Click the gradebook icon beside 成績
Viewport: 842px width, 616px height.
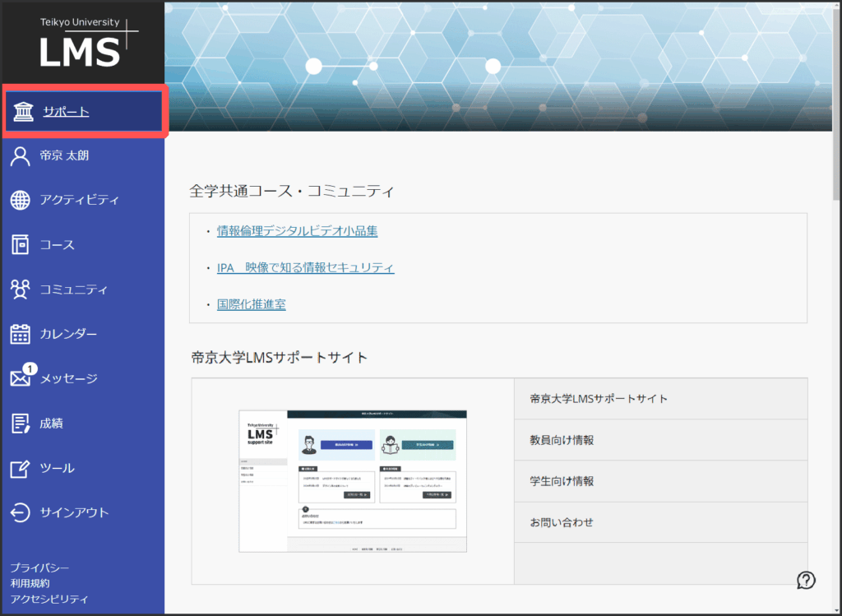tap(21, 424)
